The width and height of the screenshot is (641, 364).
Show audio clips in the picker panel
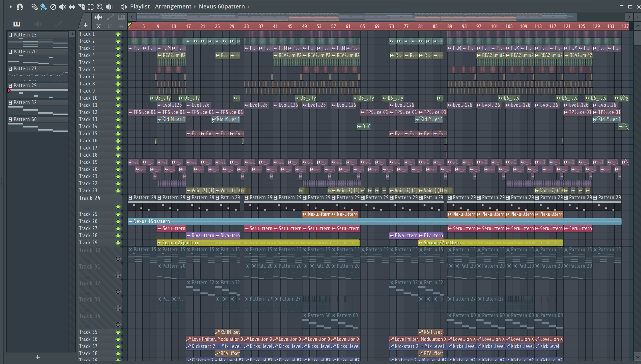pyautogui.click(x=38, y=24)
